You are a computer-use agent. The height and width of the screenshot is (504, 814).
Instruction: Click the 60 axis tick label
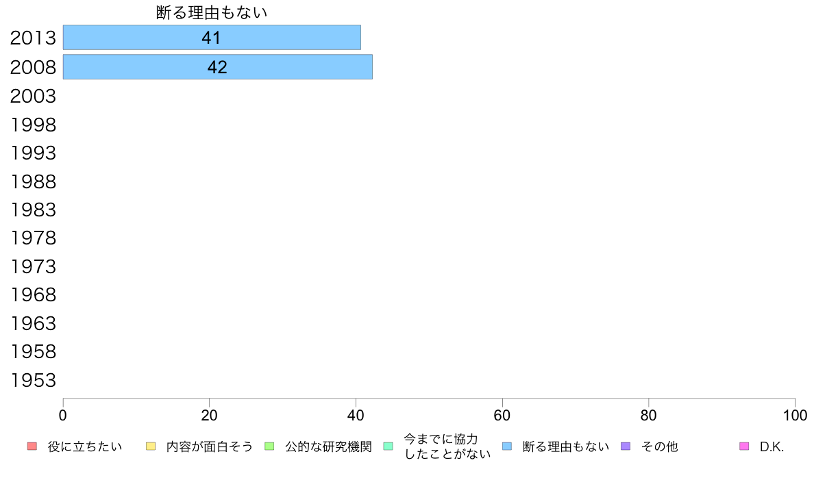point(502,415)
